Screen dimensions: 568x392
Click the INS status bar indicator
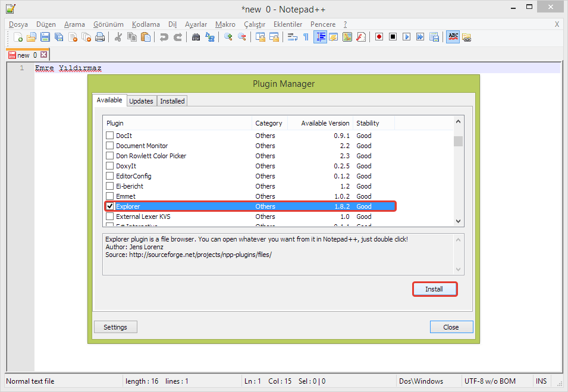tap(541, 381)
